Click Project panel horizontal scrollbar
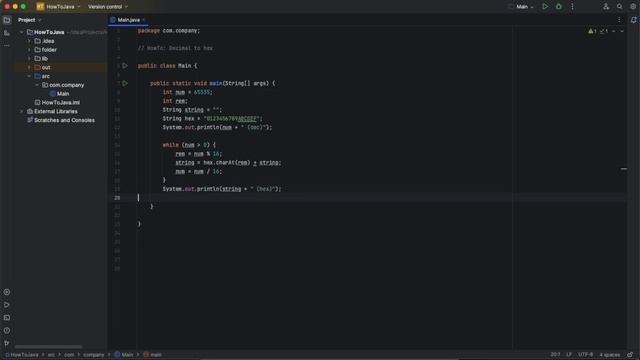This screenshot has width=640, height=360. tap(49, 347)
